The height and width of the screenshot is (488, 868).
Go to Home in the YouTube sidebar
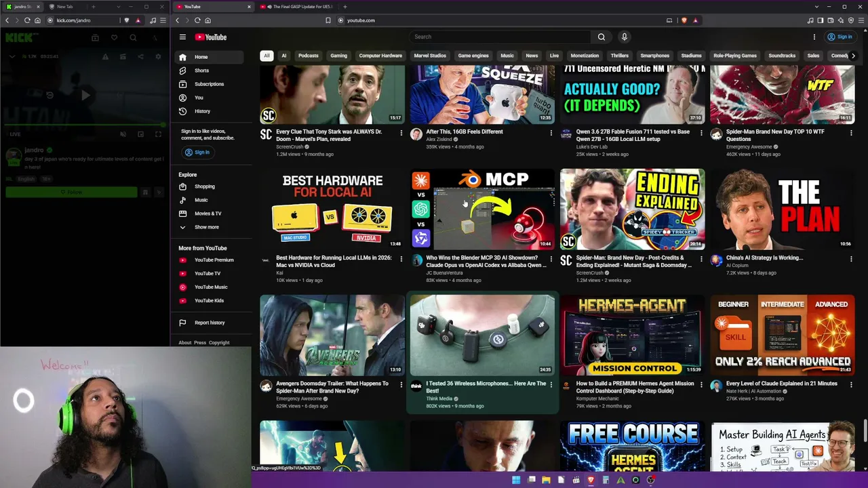coord(209,57)
